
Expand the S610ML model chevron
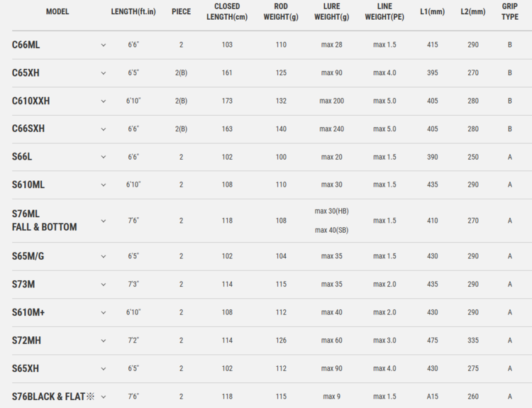pos(103,185)
